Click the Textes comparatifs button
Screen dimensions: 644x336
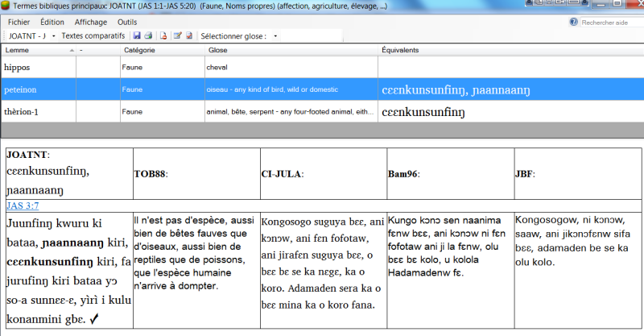tap(93, 36)
